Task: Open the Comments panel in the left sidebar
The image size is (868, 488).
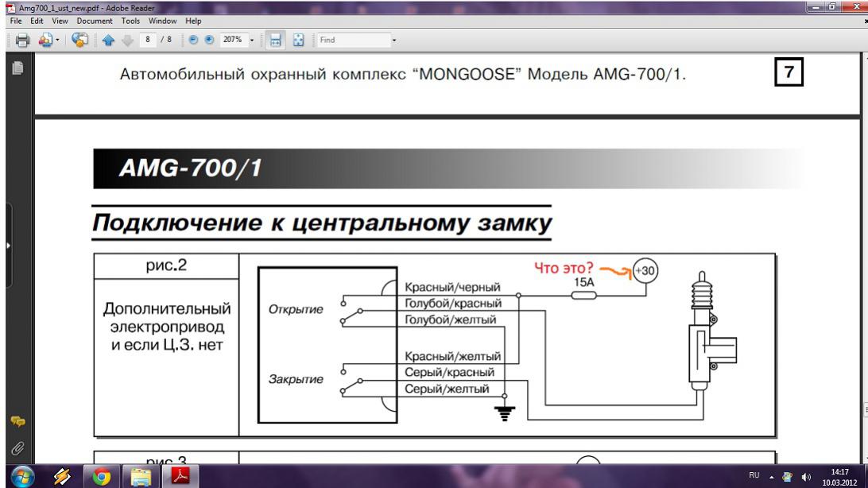Action: point(17,421)
